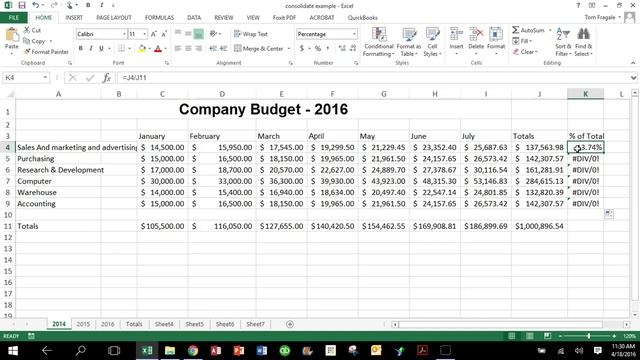Screen dimensions: 640x360
Task: Toggle Underline formatting
Action: point(101,49)
